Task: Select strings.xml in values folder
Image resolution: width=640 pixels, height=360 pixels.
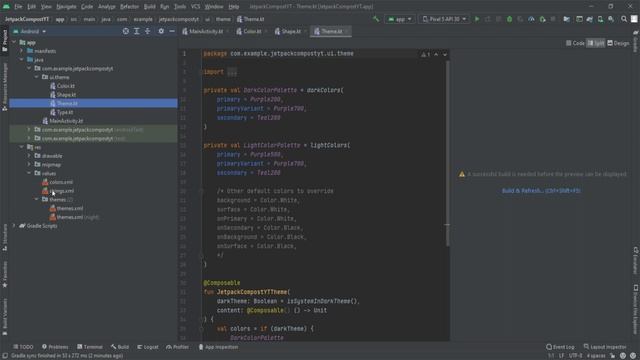Action: point(62,191)
